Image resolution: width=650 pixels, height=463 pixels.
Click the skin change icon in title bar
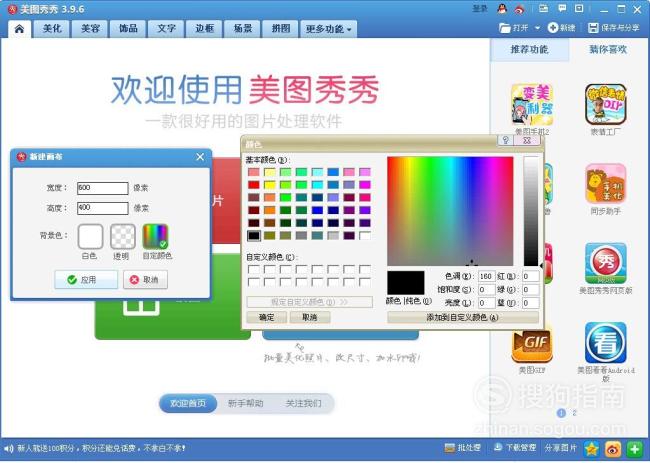(x=543, y=8)
